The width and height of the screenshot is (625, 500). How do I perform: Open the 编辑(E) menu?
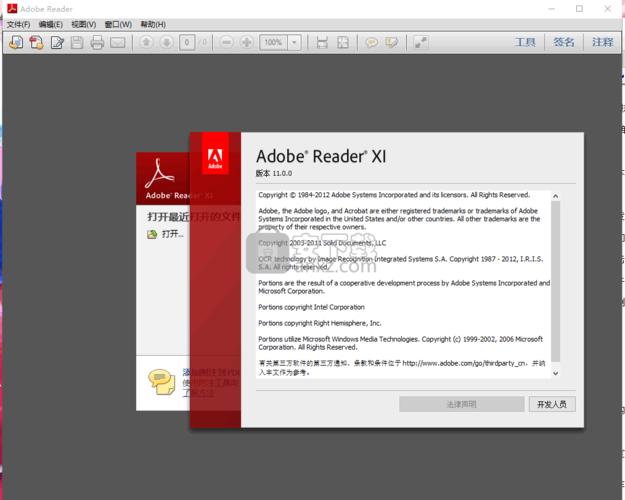[51, 24]
